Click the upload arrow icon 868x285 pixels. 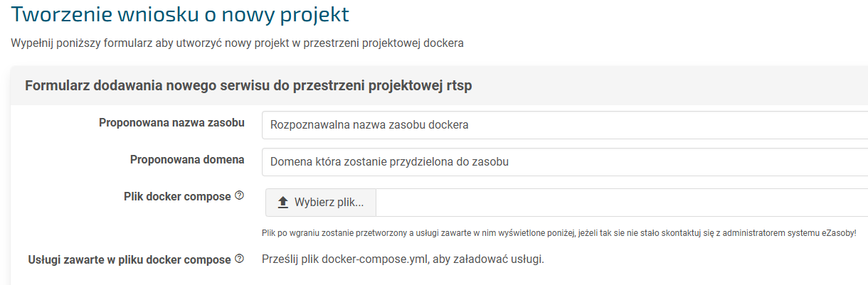click(282, 203)
